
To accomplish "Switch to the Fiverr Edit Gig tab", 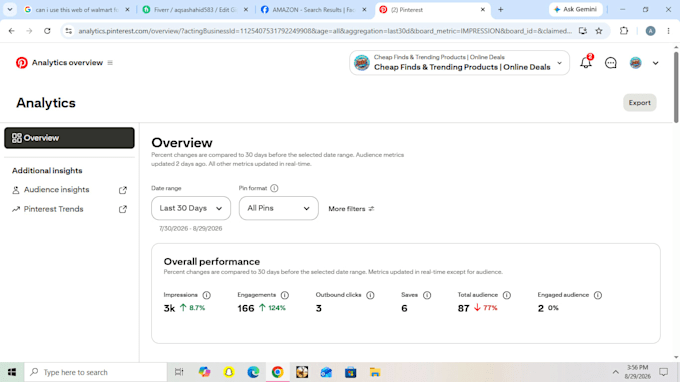I will tap(195, 10).
